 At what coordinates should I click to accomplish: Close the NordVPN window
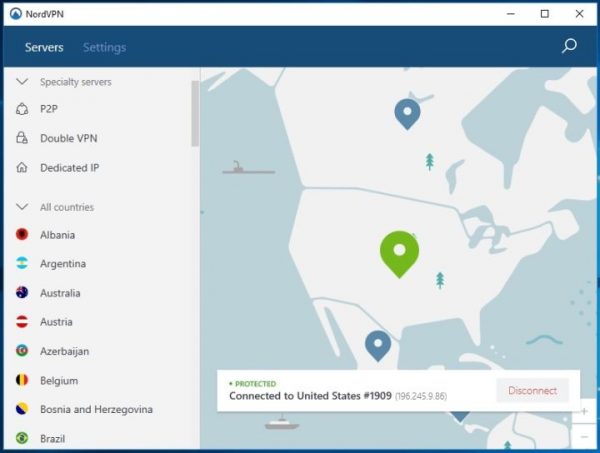[x=579, y=14]
